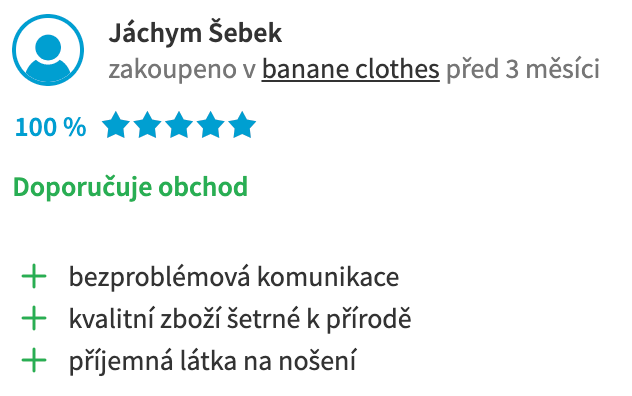This screenshot has height=396, width=632.
Task: Click the fourth rating star
Action: [210, 125]
